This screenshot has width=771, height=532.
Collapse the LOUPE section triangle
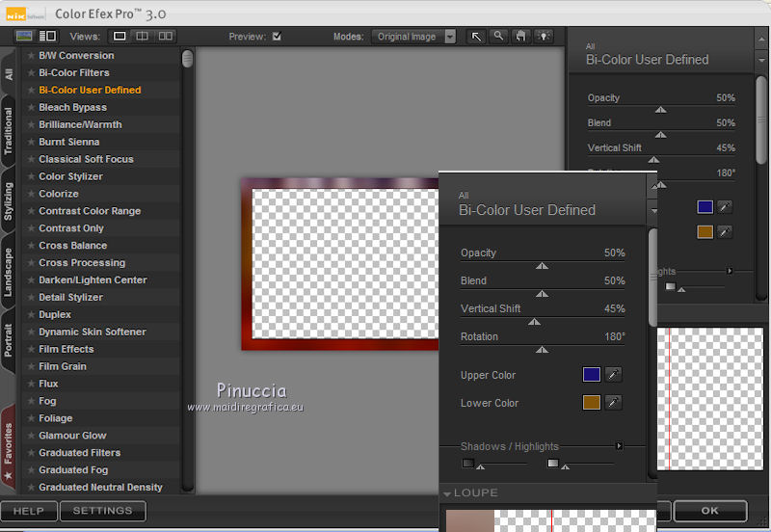point(447,493)
